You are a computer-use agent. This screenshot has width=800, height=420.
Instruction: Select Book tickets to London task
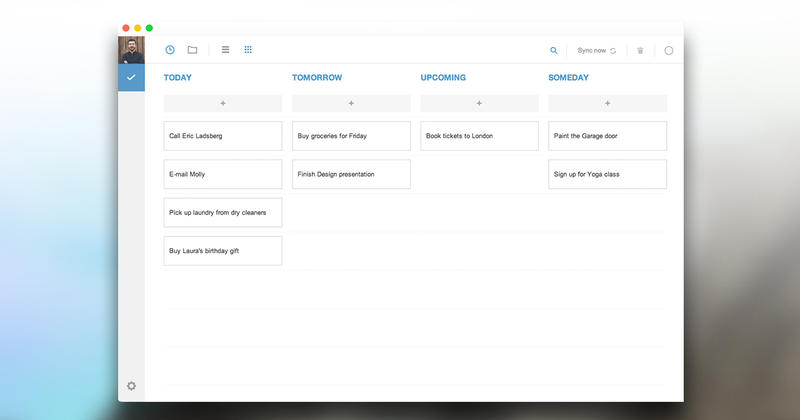(x=479, y=136)
